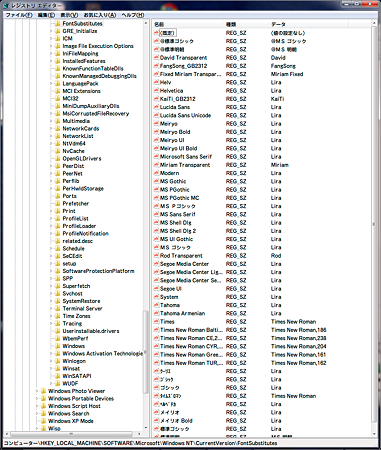
Task: Click the IniFileMapping folder icon
Action: tap(58, 54)
